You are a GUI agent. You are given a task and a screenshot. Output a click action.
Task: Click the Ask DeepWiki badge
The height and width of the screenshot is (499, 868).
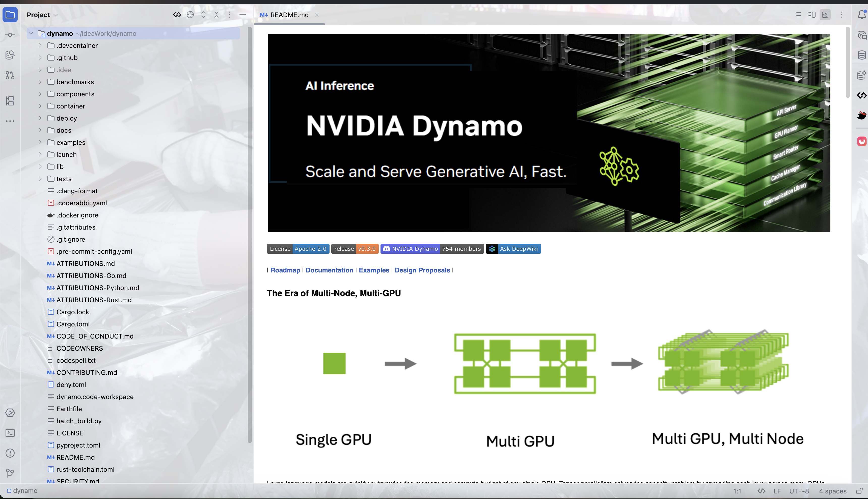[513, 248]
